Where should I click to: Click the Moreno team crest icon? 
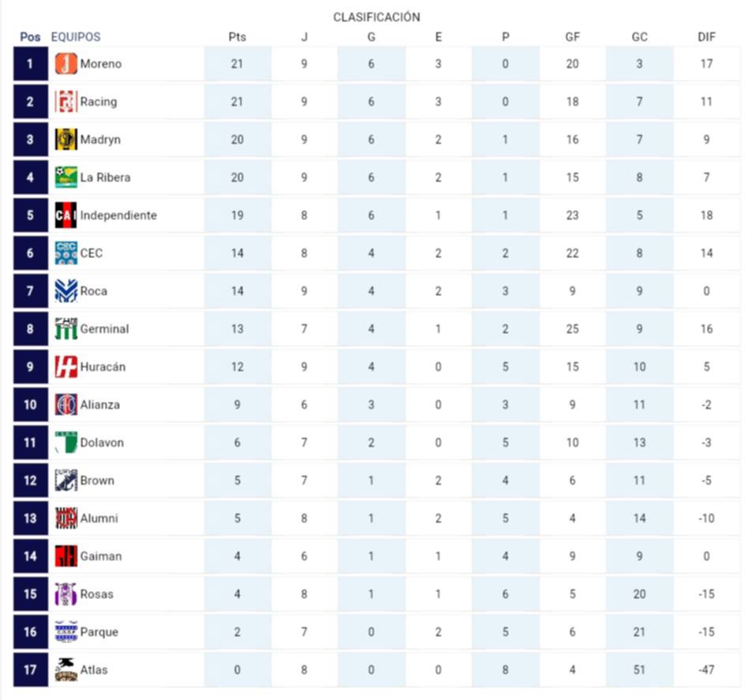click(66, 64)
